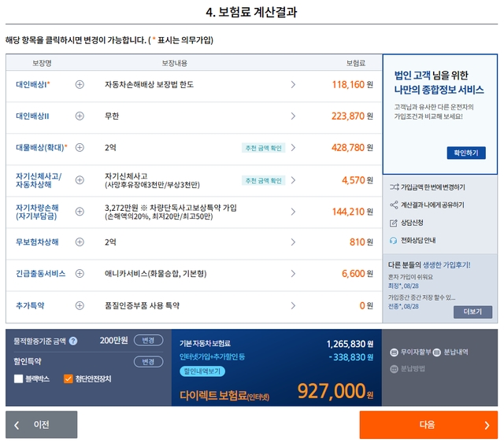Click the plus icon next to 무보험차상해
This screenshot has height=443, width=504.
click(80, 242)
